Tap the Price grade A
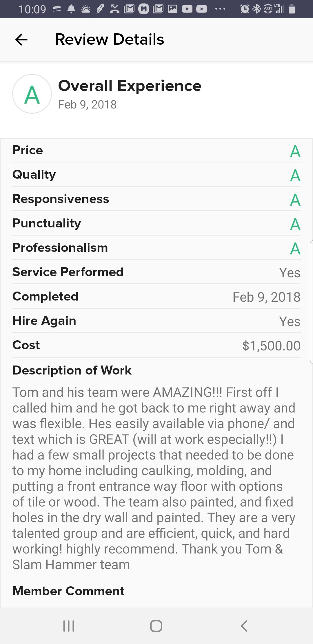This screenshot has width=313, height=644. [295, 151]
